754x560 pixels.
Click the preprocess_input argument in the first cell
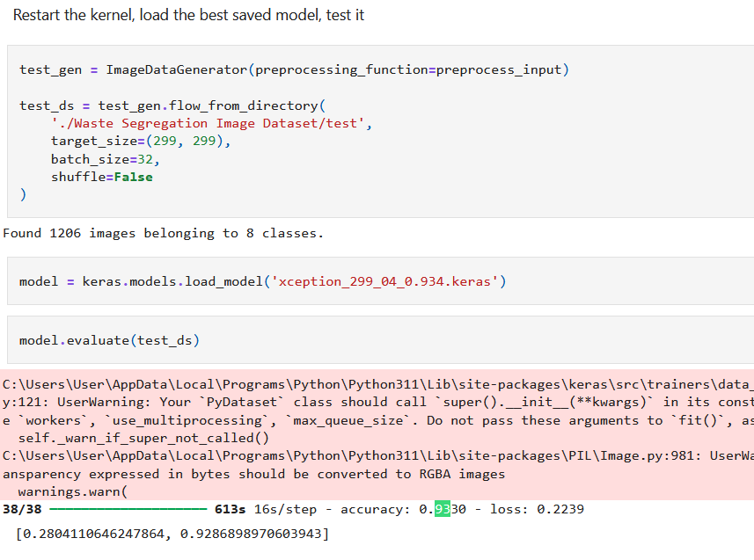tap(499, 69)
